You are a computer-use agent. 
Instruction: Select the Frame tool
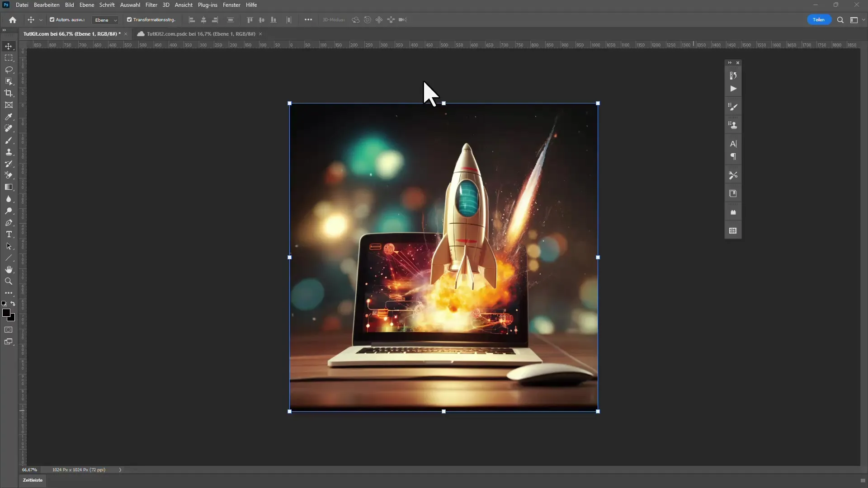(9, 105)
